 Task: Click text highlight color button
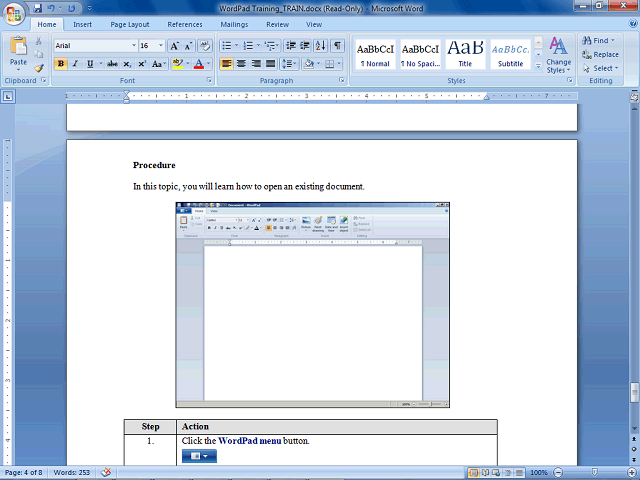pos(178,64)
